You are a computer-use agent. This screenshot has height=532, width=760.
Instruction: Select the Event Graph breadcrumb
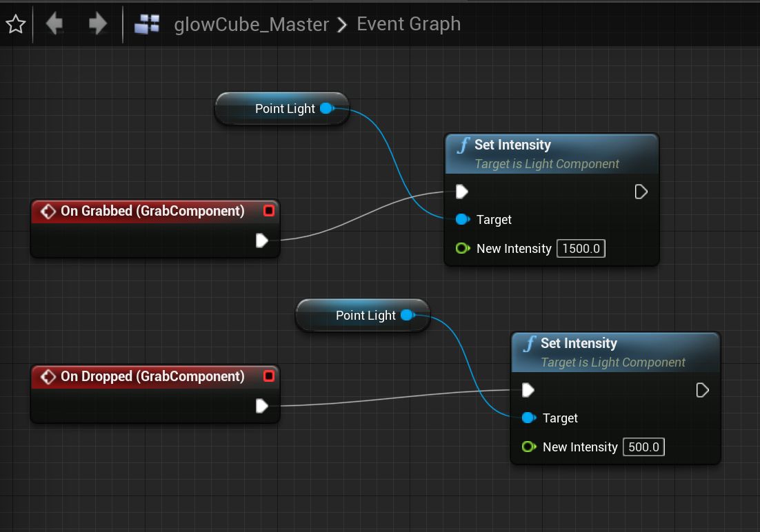[x=408, y=24]
